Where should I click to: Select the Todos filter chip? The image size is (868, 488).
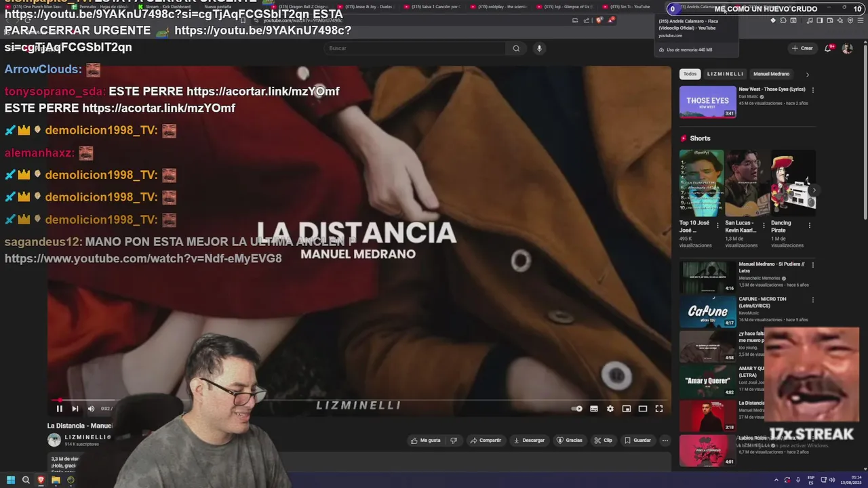coord(690,74)
